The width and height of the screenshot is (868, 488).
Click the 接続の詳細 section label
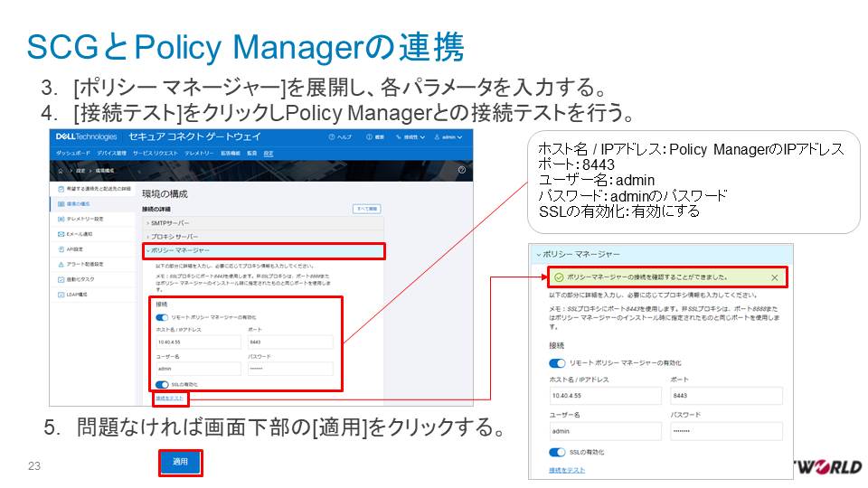pos(156,209)
